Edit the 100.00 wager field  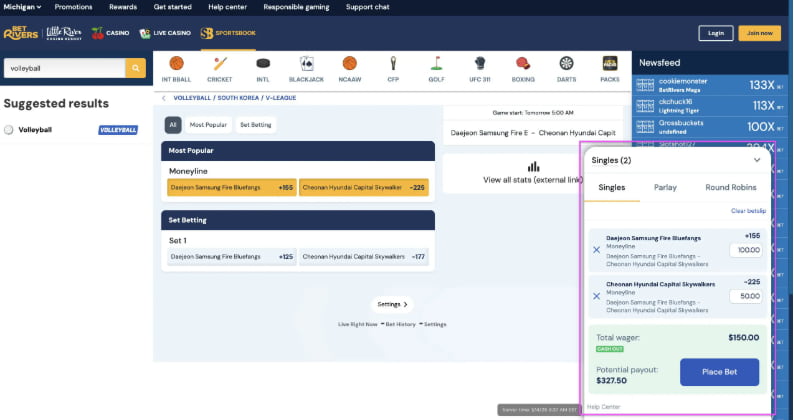click(746, 250)
